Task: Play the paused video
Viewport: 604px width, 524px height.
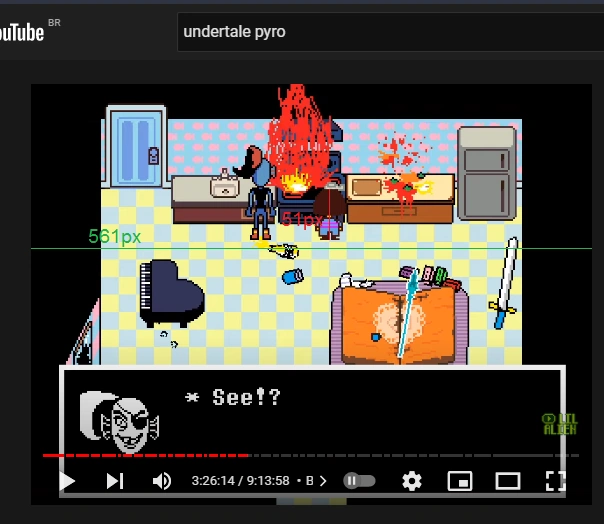Action: [67, 481]
